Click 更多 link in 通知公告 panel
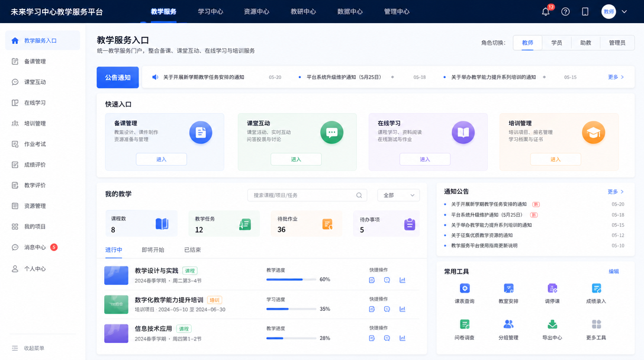 616,191
